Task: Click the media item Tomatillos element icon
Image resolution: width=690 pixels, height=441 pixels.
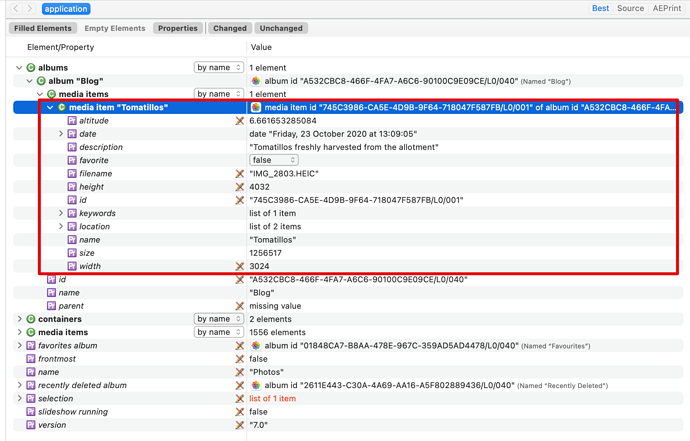Action: [x=62, y=107]
